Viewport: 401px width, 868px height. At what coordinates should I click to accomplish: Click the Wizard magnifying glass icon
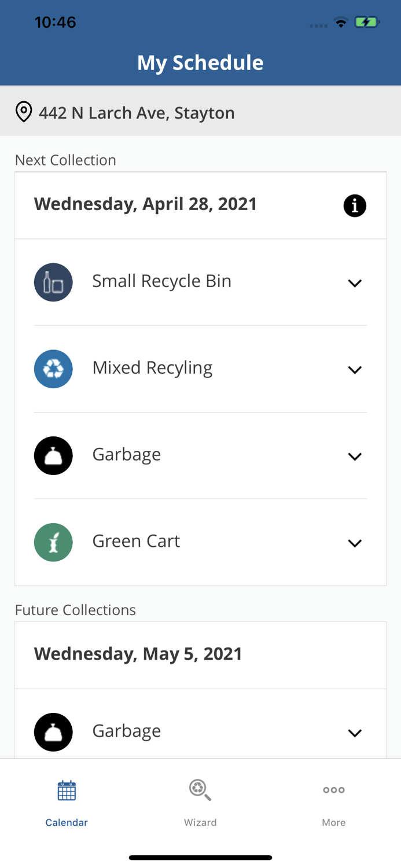click(200, 789)
